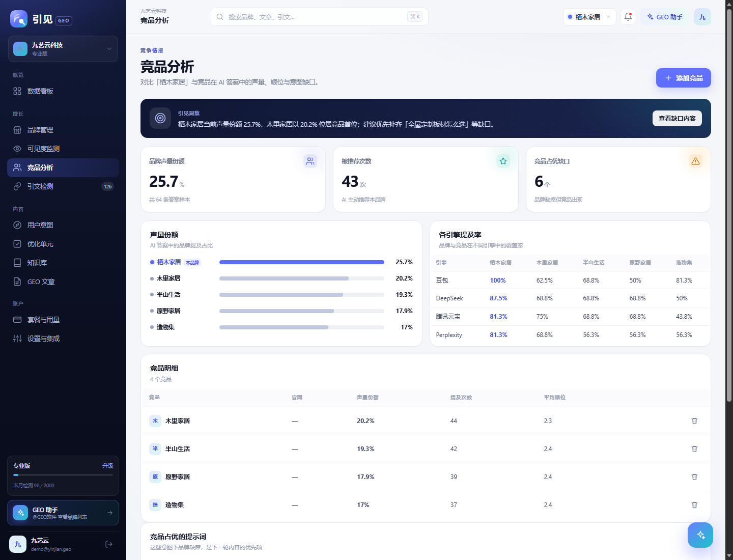Click the logout icon beside 九艺云
This screenshot has width=733, height=560.
[109, 544]
